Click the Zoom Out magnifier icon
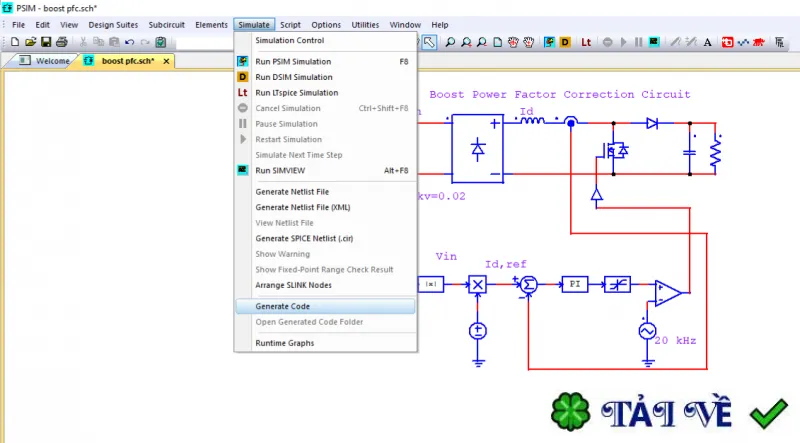The height and width of the screenshot is (443, 800). pyautogui.click(x=482, y=42)
